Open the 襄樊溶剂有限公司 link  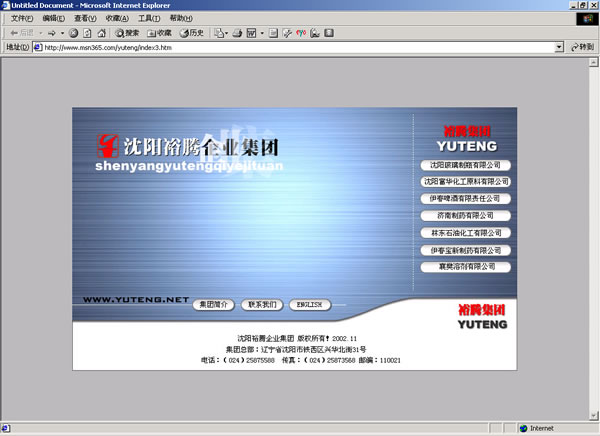[x=466, y=267]
